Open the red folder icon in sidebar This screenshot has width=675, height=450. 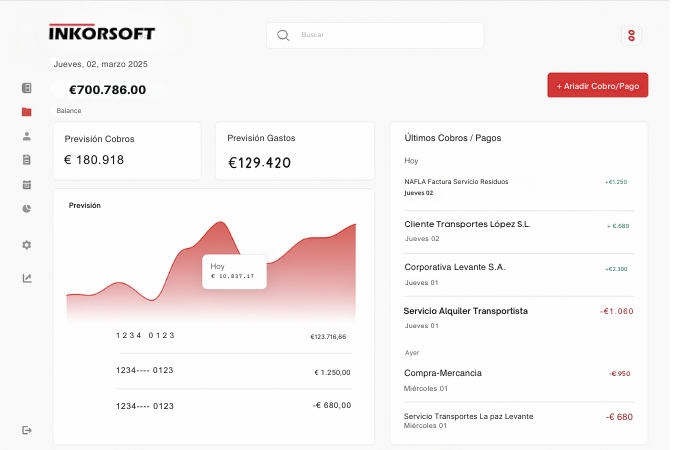pos(27,112)
